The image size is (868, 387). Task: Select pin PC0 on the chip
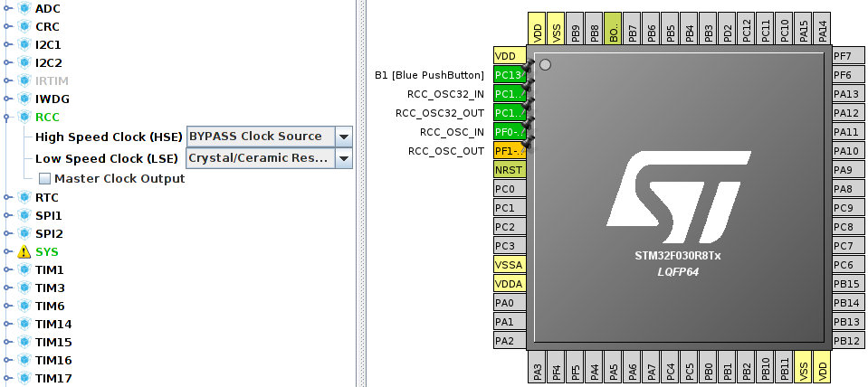[510, 188]
